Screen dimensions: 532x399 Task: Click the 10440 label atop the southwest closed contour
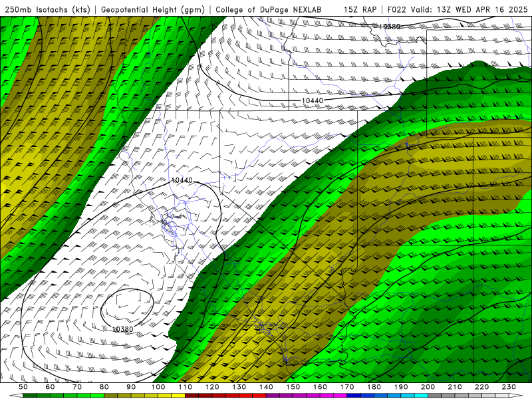[182, 180]
